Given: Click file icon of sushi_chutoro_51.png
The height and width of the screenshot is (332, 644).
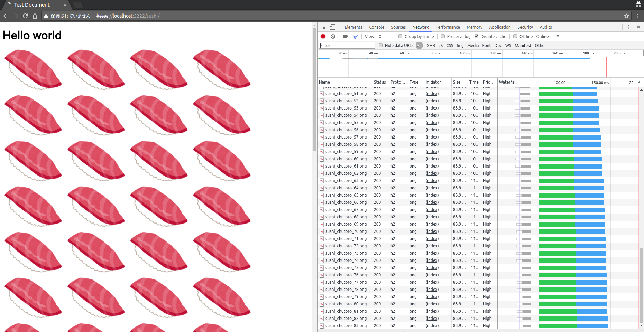Looking at the screenshot, I should click(322, 94).
